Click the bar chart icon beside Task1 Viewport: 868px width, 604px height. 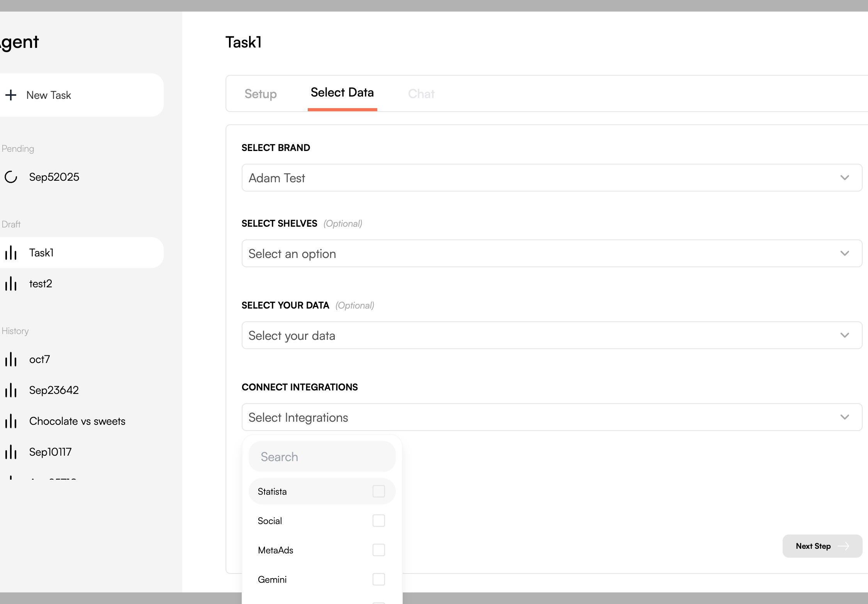[11, 253]
